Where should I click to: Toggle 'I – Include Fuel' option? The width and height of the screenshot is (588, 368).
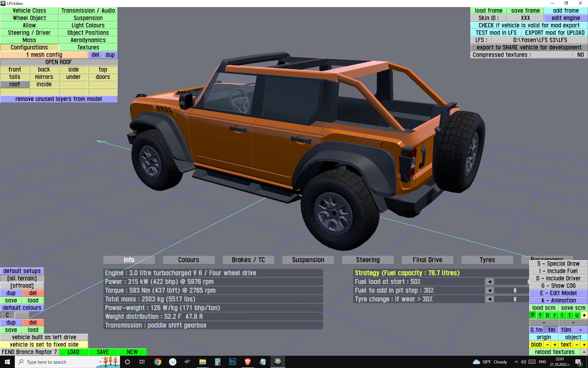pyautogui.click(x=558, y=271)
